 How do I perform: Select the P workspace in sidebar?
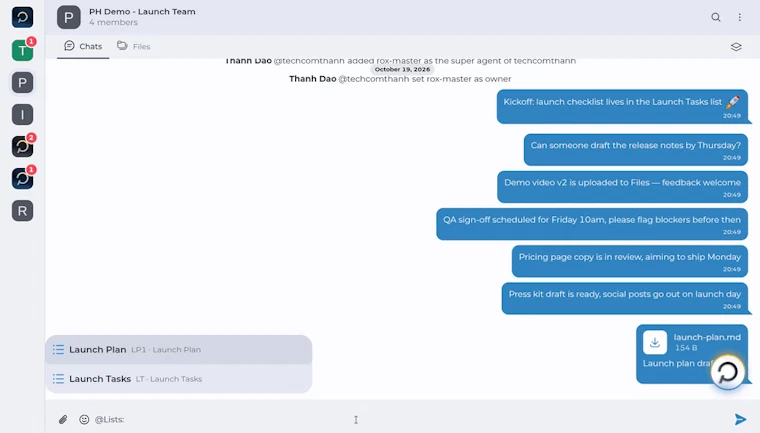click(x=22, y=82)
